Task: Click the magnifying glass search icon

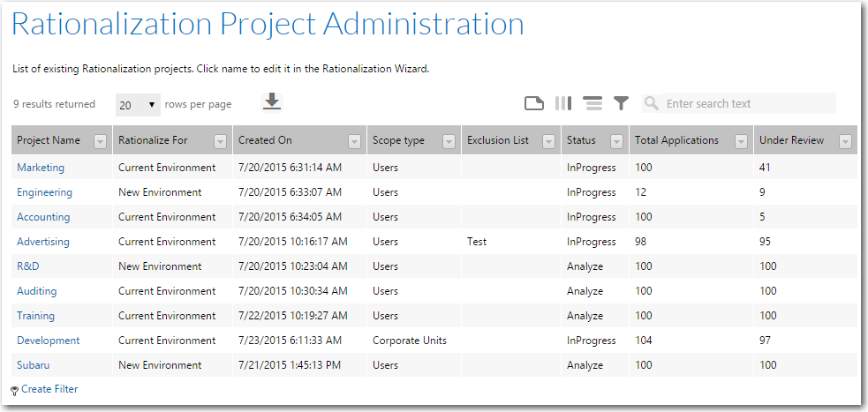Action: (x=652, y=103)
